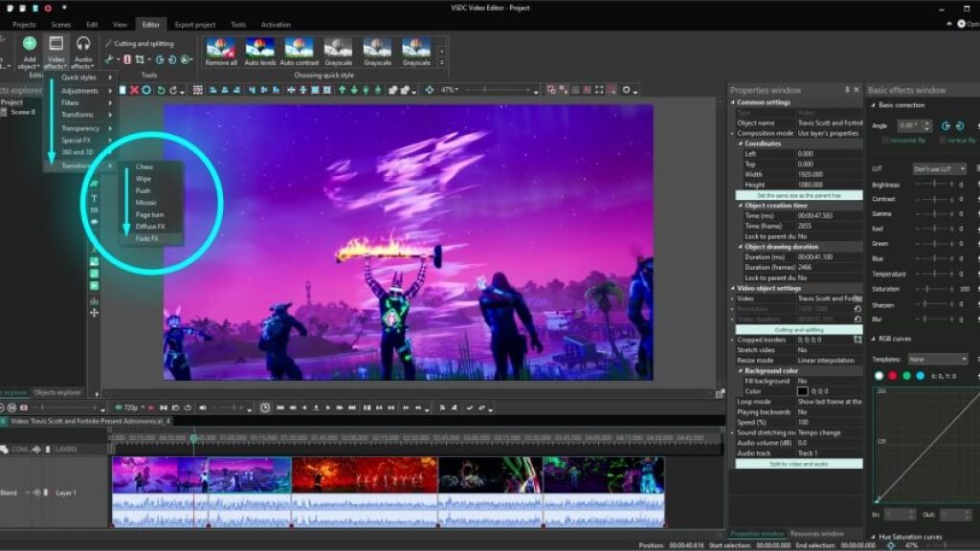Click the fit-to-screen icon beside 47% zoom

430,90
